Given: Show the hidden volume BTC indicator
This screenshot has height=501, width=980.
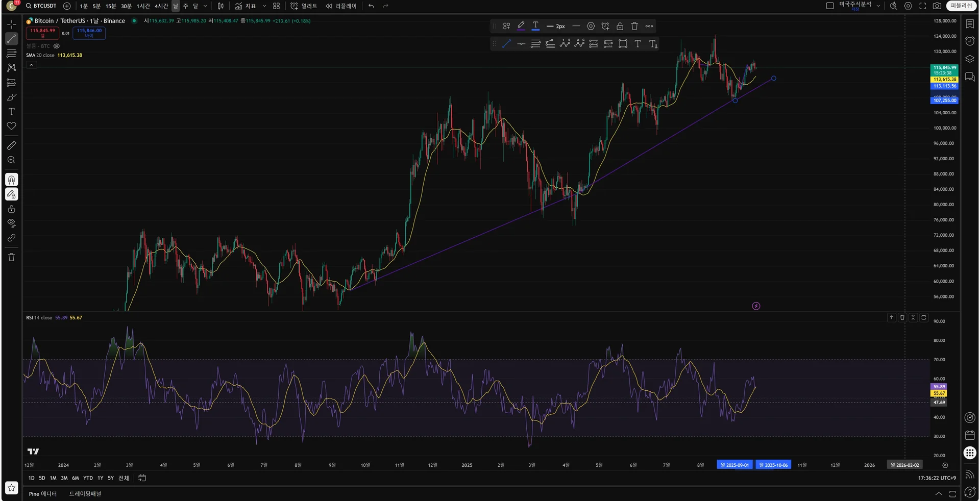Looking at the screenshot, I should [x=57, y=46].
